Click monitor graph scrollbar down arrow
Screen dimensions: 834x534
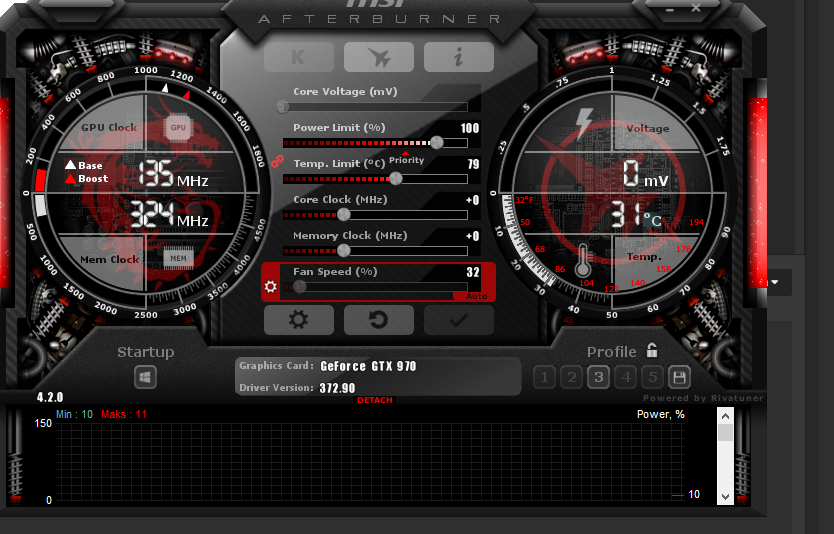coord(725,497)
